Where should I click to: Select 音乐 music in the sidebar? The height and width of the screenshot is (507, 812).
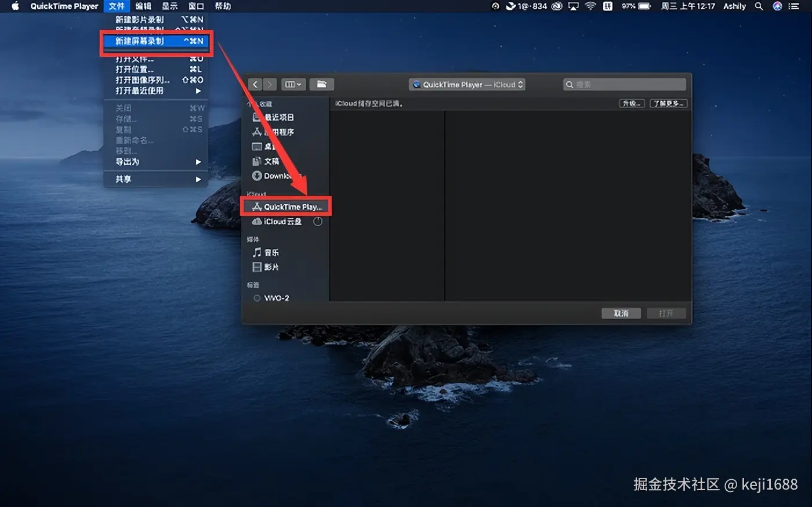266,252
